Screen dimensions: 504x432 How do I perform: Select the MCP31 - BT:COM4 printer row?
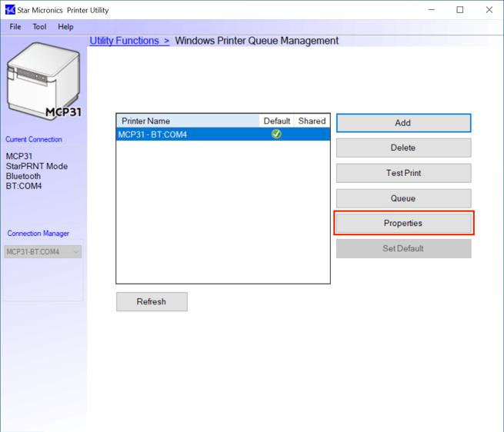tap(185, 135)
